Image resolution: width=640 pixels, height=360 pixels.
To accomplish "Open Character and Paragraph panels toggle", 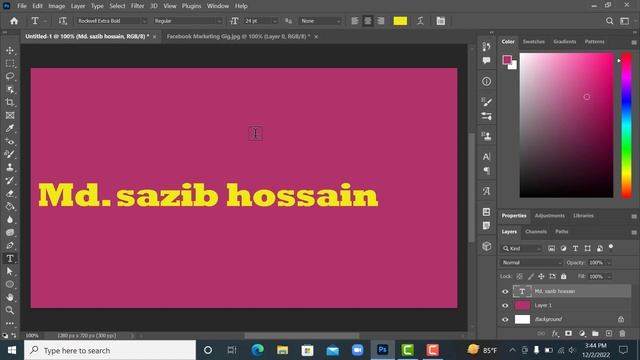I will tap(440, 21).
